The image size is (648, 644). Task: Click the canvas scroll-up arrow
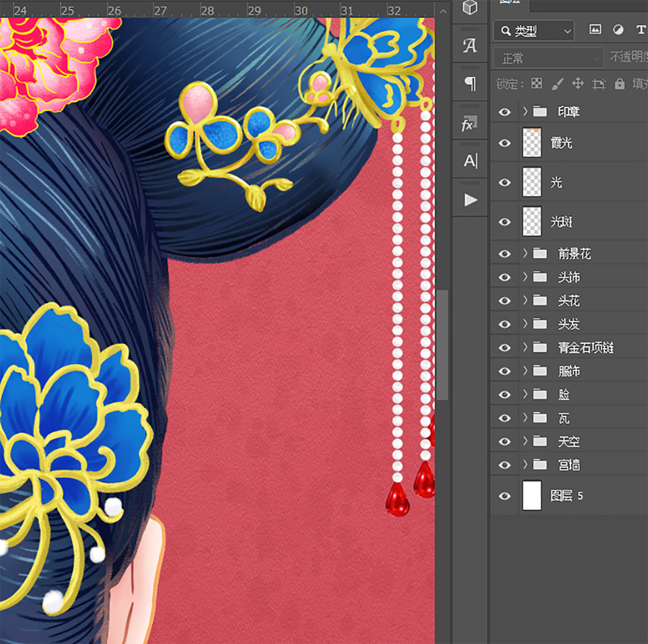click(x=443, y=12)
